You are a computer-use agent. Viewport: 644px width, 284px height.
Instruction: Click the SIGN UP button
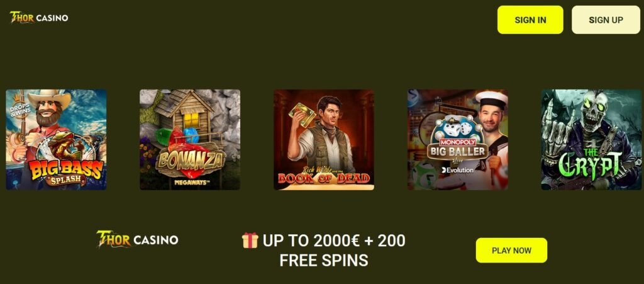[x=606, y=20]
